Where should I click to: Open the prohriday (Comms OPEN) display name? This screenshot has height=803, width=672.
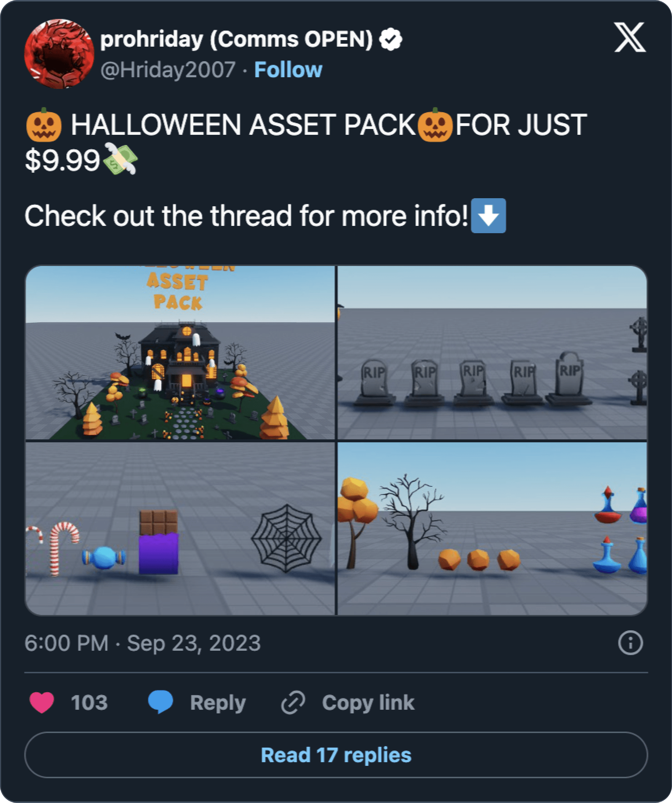point(237,39)
